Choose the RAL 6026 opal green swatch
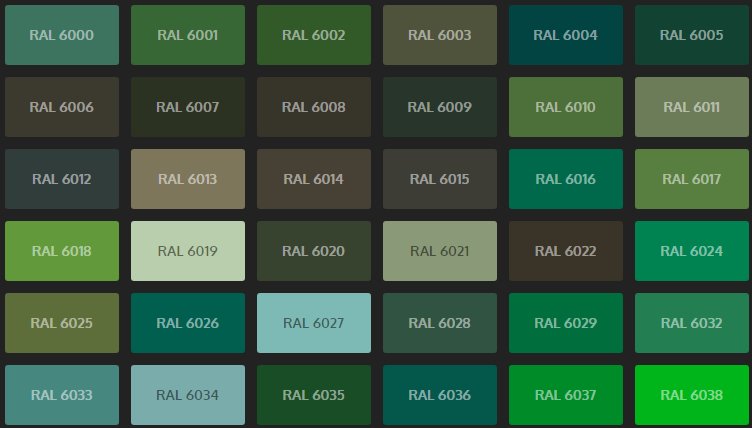 tap(188, 323)
